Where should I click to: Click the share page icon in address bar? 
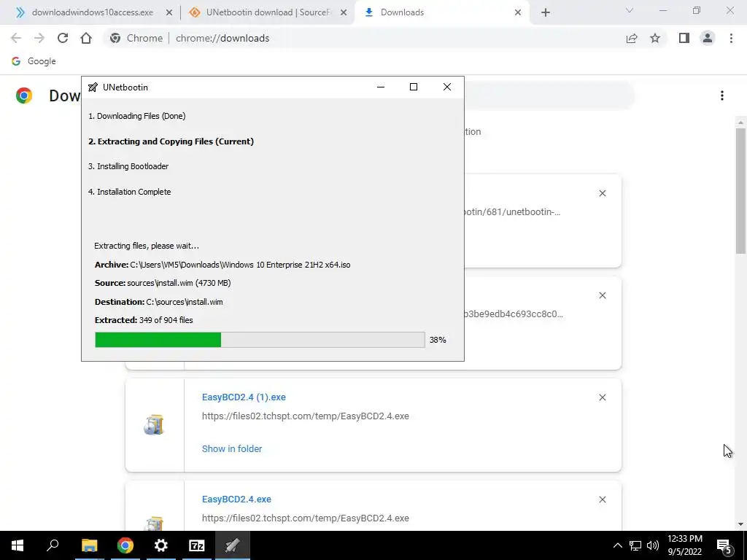tap(632, 38)
